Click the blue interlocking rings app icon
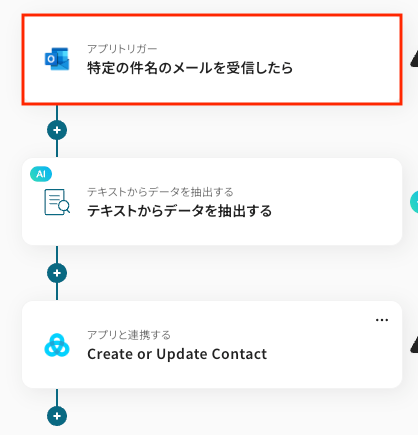 (57, 345)
